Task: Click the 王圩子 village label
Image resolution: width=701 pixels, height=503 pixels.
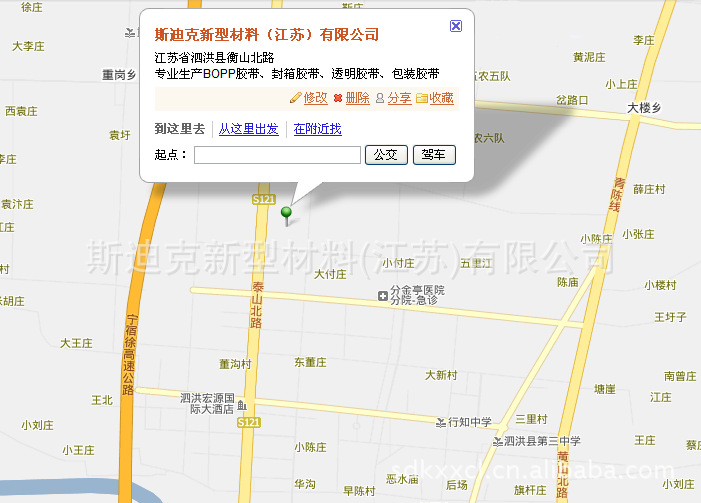Action: pyautogui.click(x=670, y=317)
